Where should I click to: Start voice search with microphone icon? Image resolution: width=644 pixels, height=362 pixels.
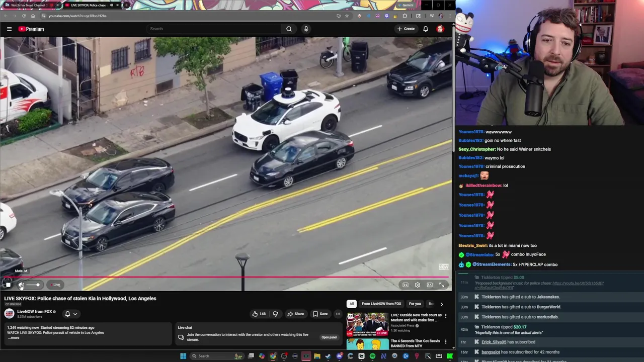click(306, 29)
